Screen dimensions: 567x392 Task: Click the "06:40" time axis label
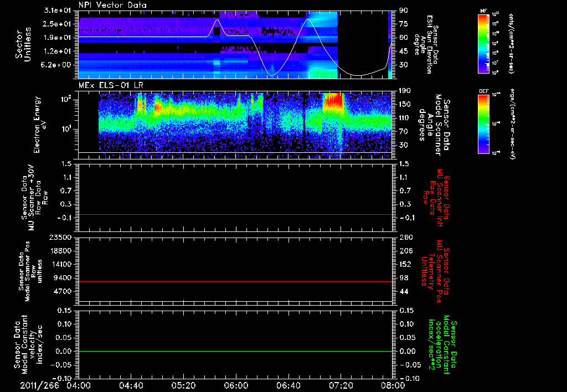[288, 385]
